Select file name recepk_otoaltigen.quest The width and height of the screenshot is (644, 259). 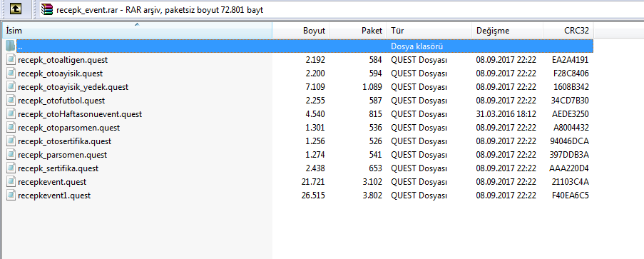tap(63, 60)
